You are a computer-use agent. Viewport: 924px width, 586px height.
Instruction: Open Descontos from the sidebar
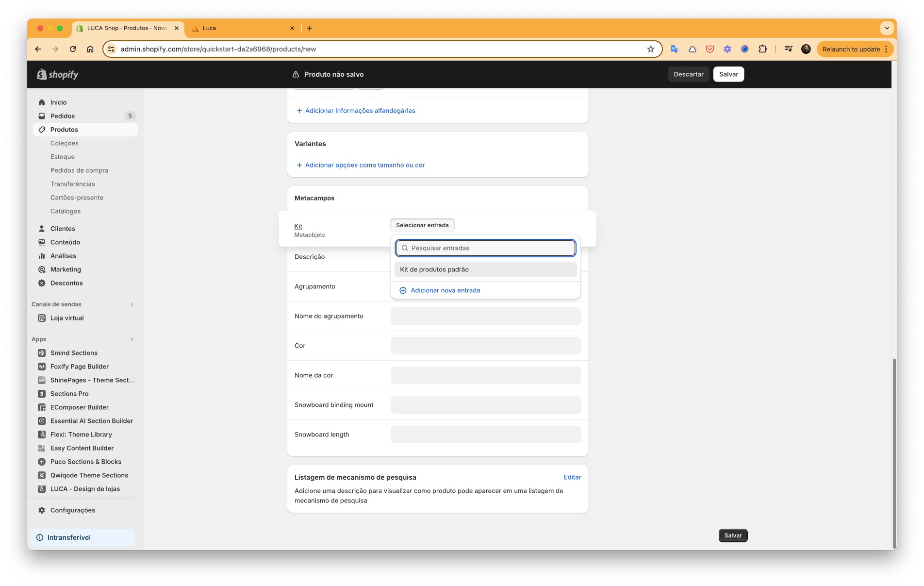pos(66,283)
